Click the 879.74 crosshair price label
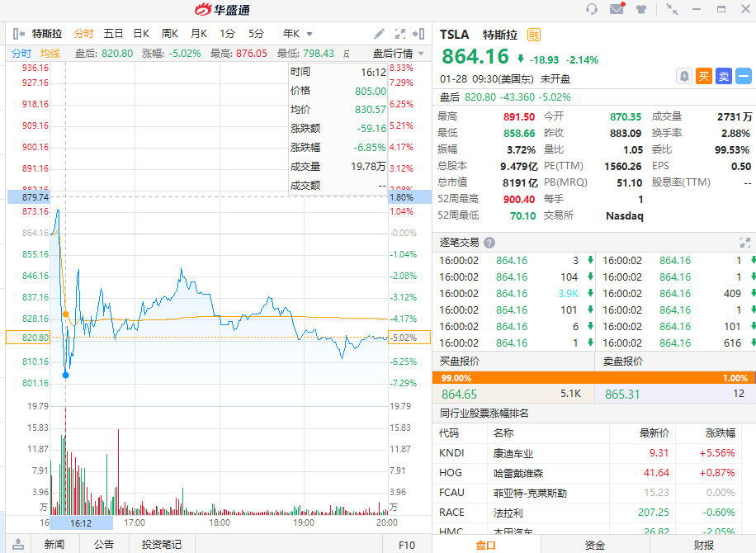The height and width of the screenshot is (553, 756). (28, 197)
